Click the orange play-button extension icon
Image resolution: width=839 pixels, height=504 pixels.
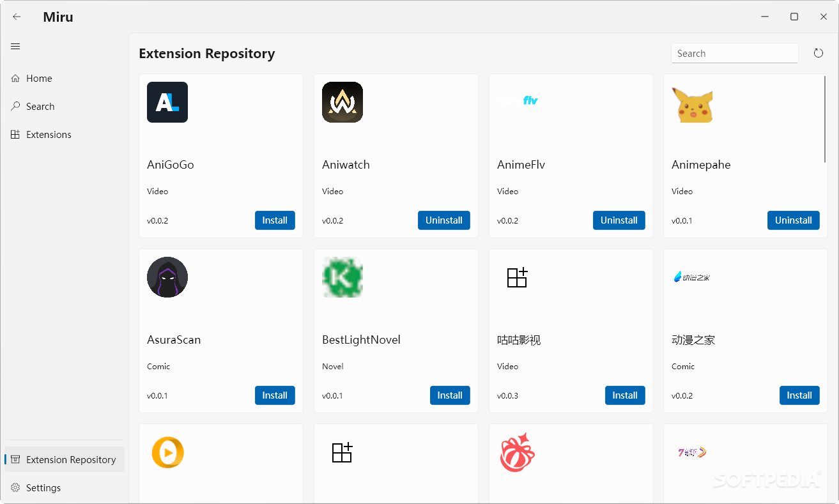point(167,452)
